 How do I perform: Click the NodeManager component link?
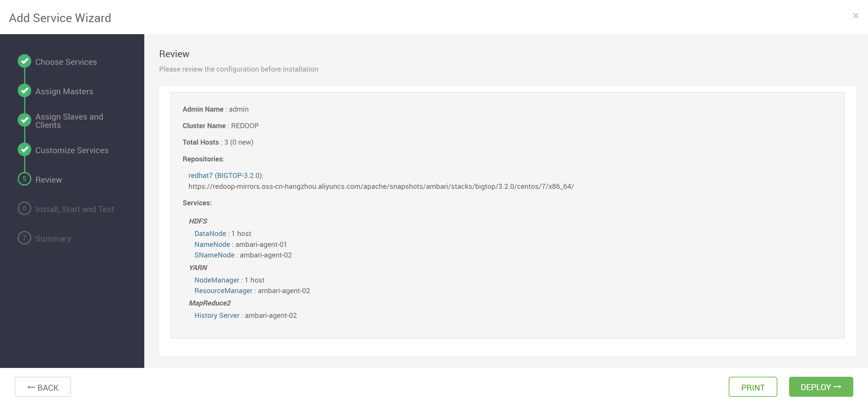tap(217, 280)
